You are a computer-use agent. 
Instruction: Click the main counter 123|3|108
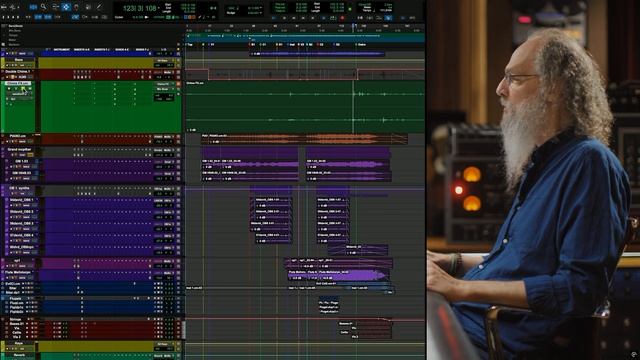point(139,8)
